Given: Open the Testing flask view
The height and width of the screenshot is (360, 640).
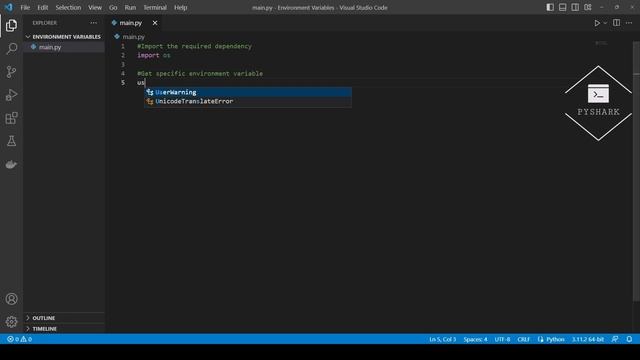Looking at the screenshot, I should (11, 141).
